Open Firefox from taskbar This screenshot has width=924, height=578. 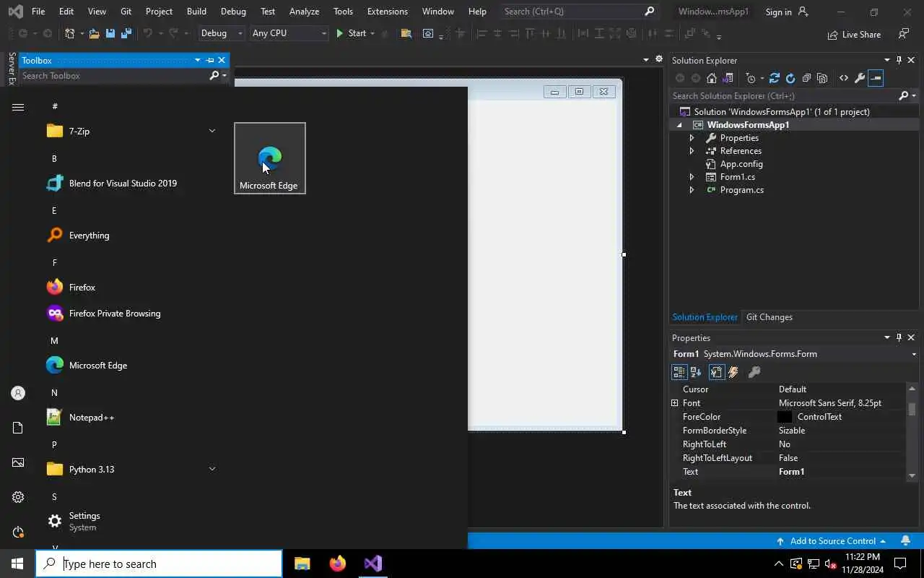tap(337, 564)
